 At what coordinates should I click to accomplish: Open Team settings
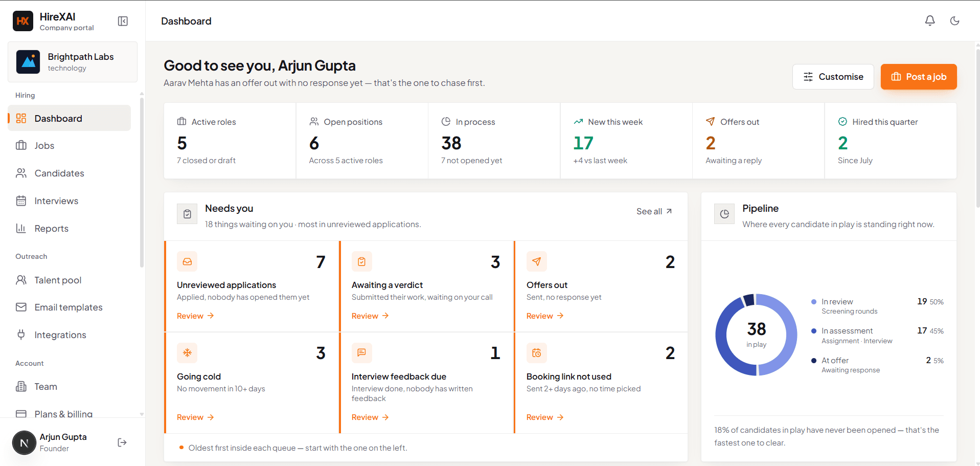coord(70,387)
